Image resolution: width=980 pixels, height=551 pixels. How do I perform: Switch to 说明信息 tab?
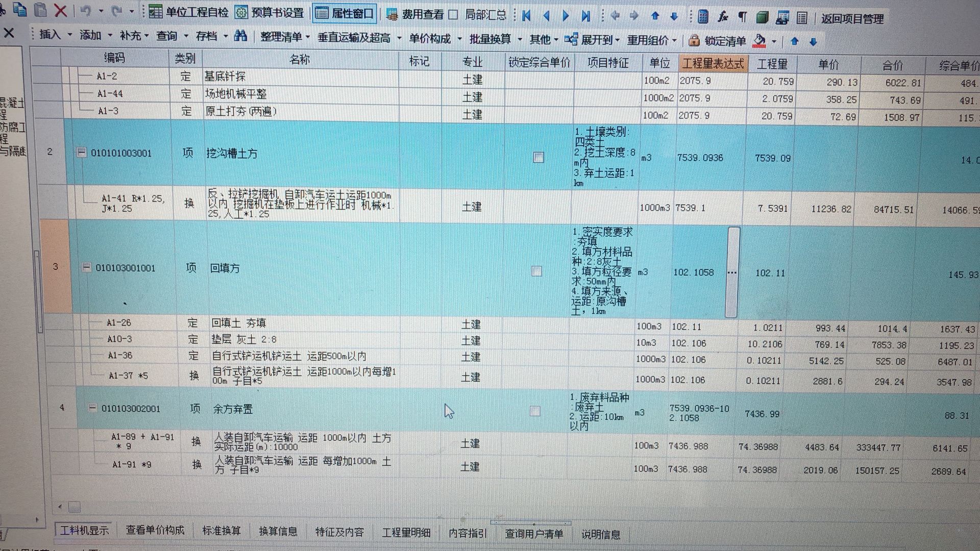point(601,534)
